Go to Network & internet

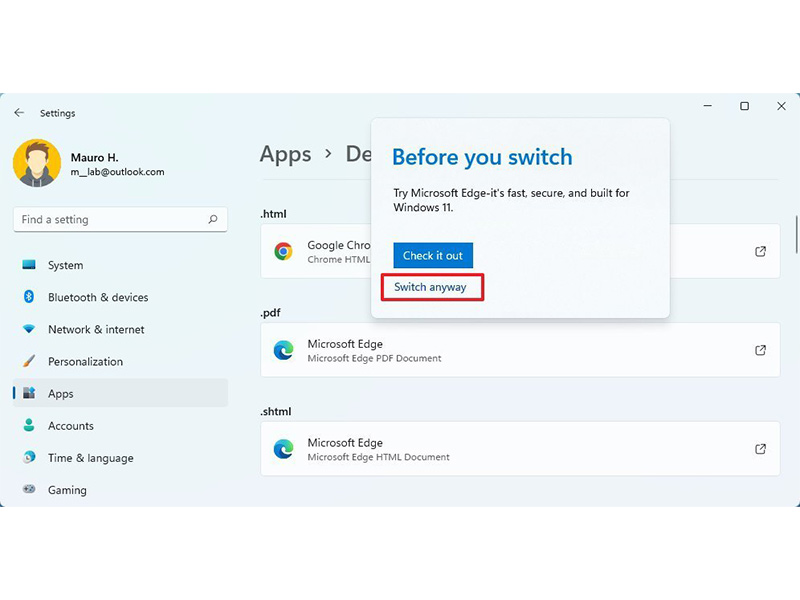(x=120, y=329)
